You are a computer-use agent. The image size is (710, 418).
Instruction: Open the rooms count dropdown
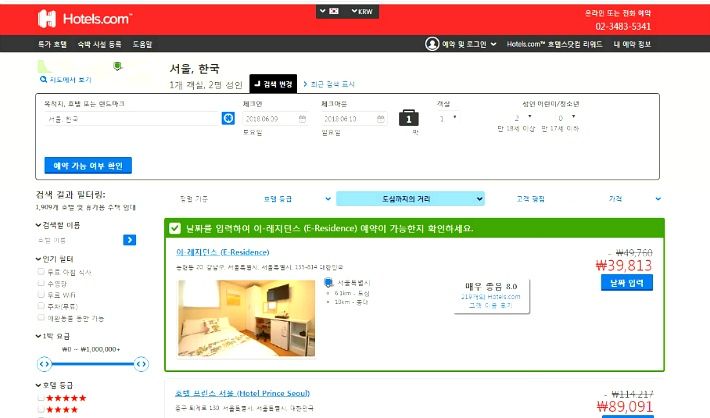coord(448,118)
